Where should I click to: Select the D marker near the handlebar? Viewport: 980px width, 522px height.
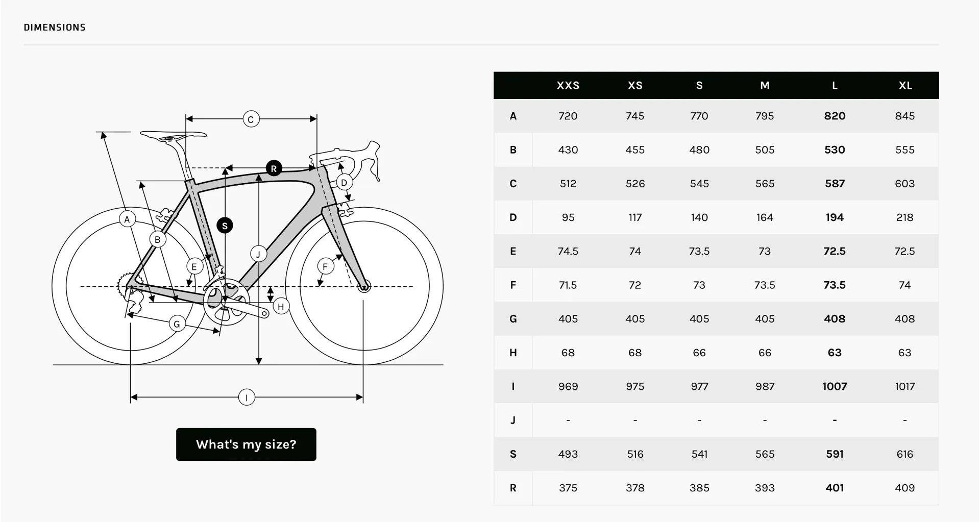[345, 181]
